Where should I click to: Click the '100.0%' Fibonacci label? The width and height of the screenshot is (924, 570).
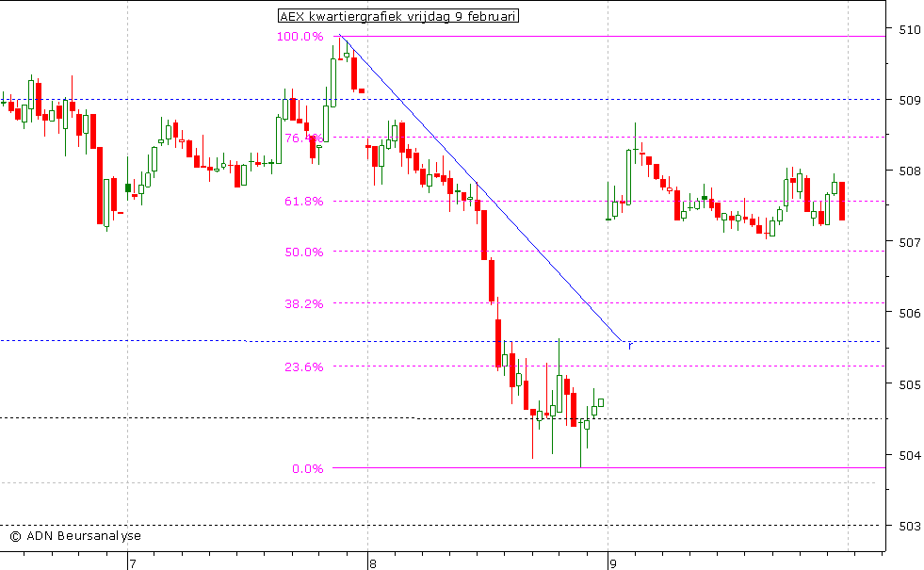300,37
